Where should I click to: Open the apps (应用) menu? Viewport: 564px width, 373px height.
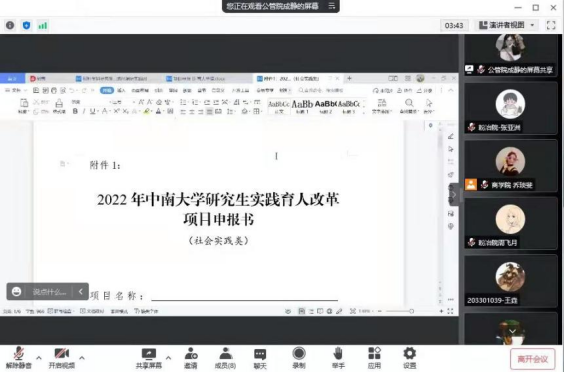(x=374, y=358)
